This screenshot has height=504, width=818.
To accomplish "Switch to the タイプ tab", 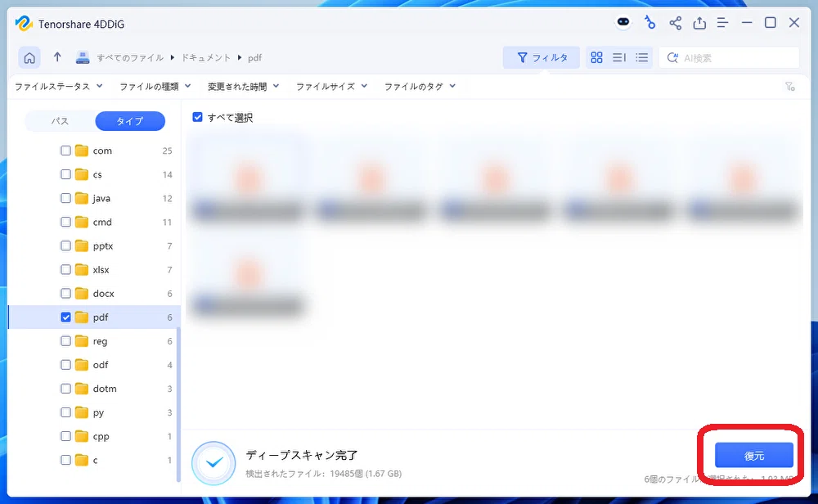I will (130, 121).
